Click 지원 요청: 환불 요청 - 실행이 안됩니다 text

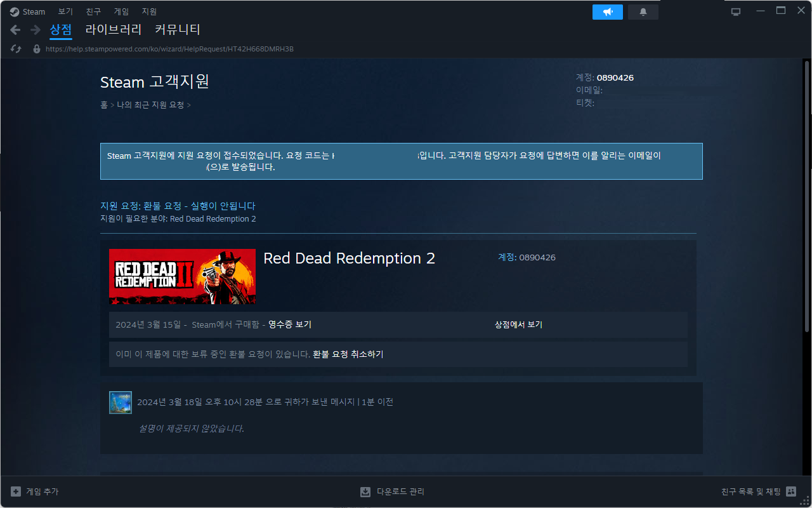click(x=178, y=206)
